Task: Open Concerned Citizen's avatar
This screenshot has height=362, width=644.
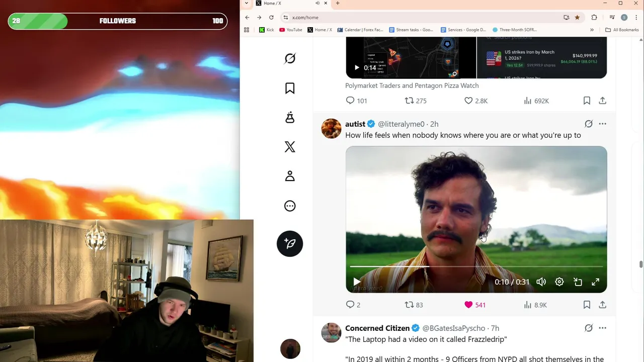Action: click(x=331, y=332)
